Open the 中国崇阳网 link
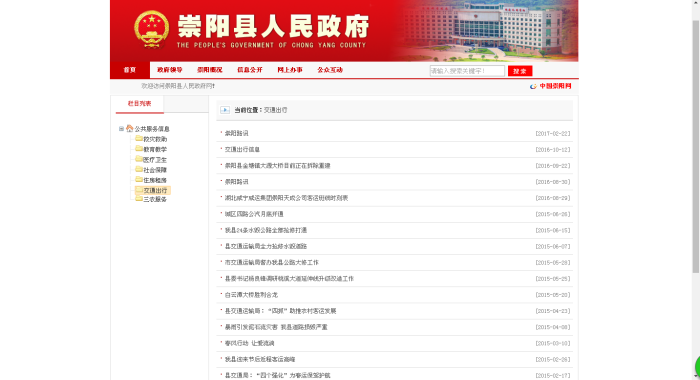The height and width of the screenshot is (380, 700). (555, 86)
